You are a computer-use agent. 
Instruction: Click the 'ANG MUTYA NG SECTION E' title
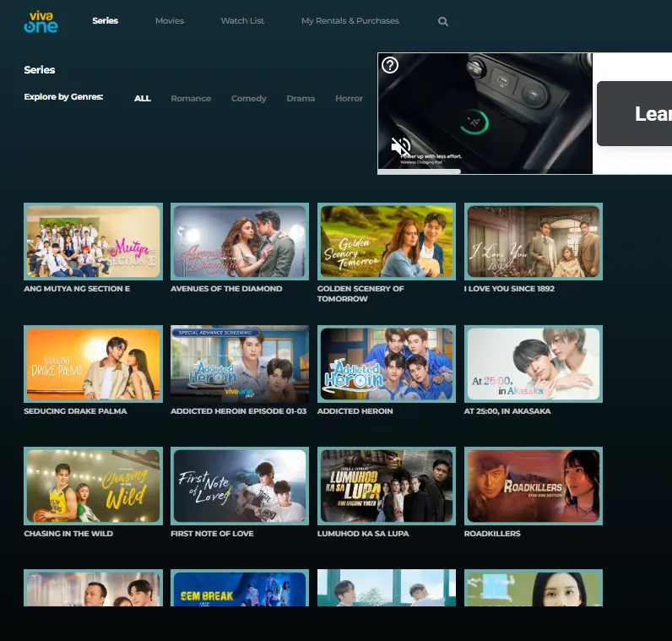coord(77,289)
